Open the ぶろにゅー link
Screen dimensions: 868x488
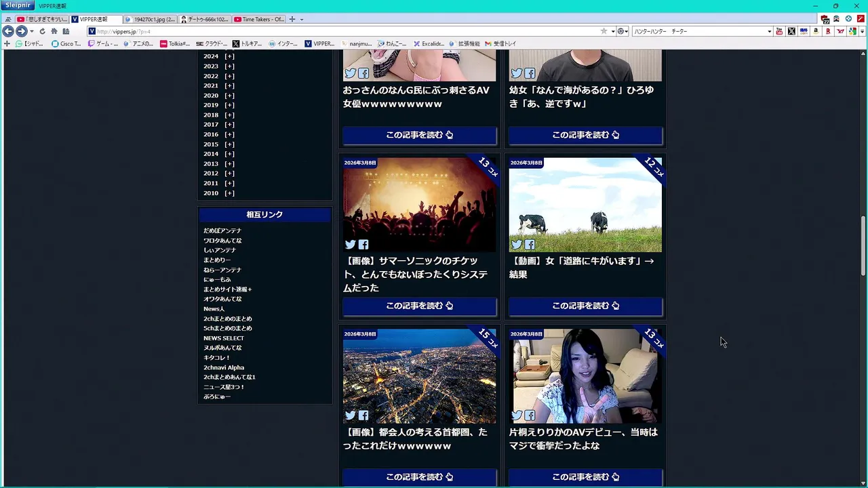pos(217,396)
